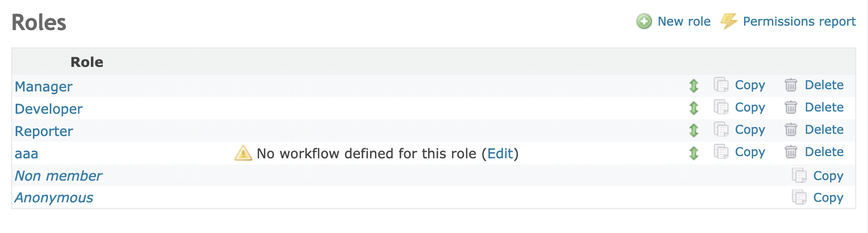Open the Developer role
The image size is (868, 233).
coord(49,109)
